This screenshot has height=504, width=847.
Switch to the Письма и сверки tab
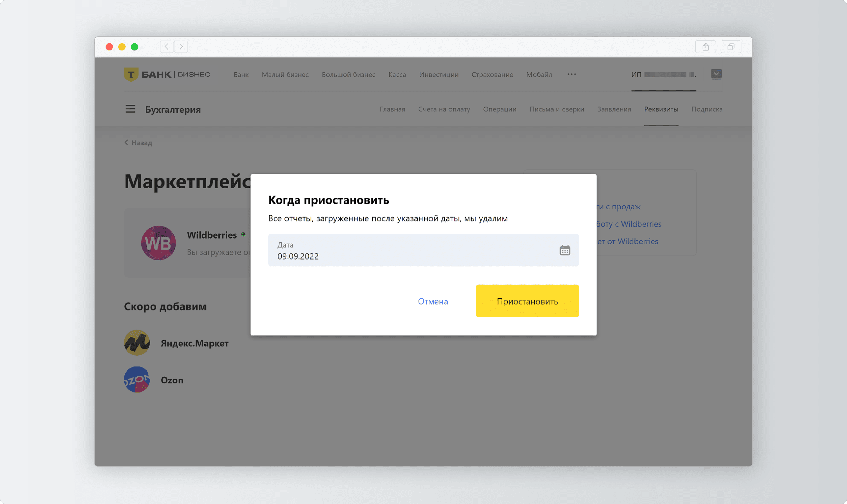coord(557,109)
